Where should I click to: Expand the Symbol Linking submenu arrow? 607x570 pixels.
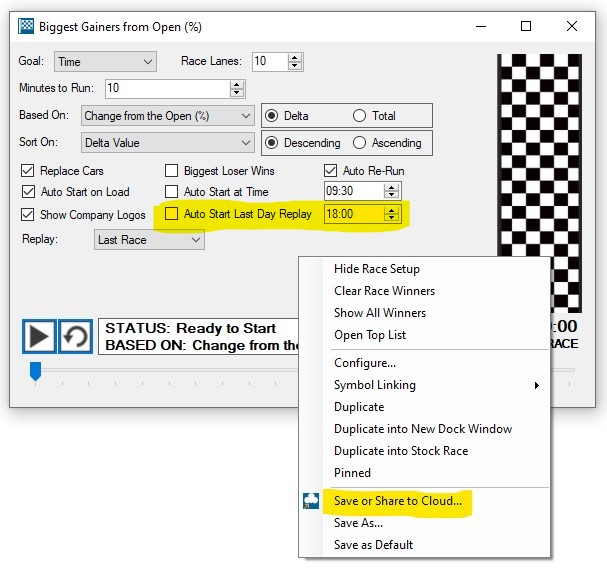[536, 385]
